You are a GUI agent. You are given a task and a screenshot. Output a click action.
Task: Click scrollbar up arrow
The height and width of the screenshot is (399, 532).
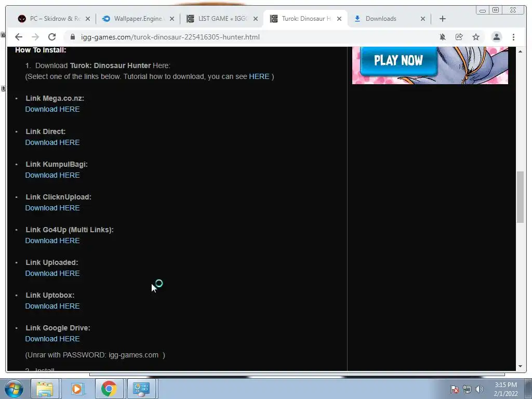pos(520,51)
